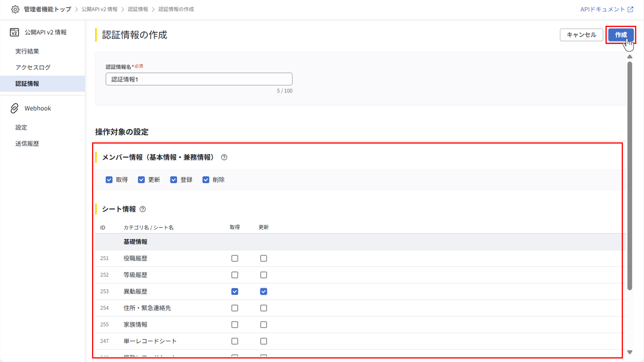The width and height of the screenshot is (644, 362).
Task: Click the vertical scrollbar thumb
Action: click(630, 175)
